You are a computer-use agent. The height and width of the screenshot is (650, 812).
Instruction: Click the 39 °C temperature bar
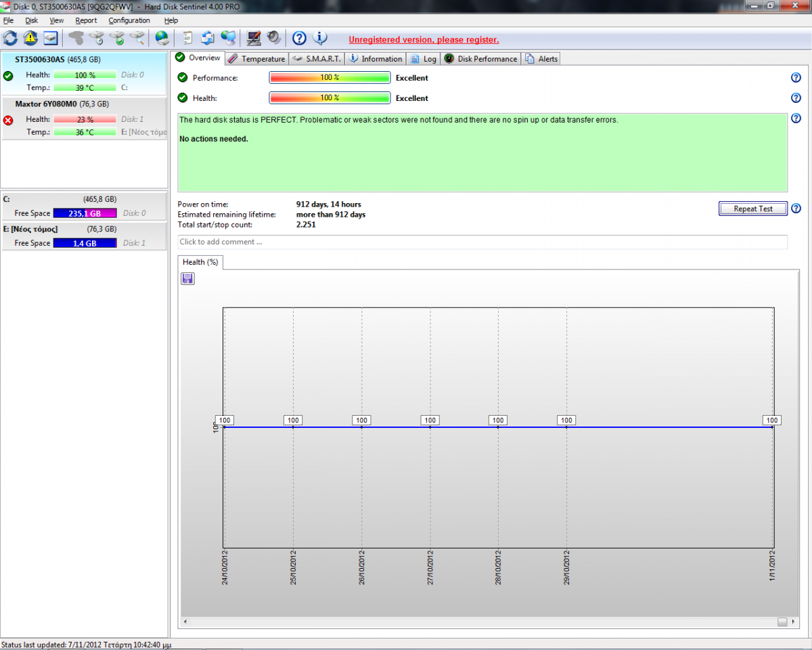85,87
